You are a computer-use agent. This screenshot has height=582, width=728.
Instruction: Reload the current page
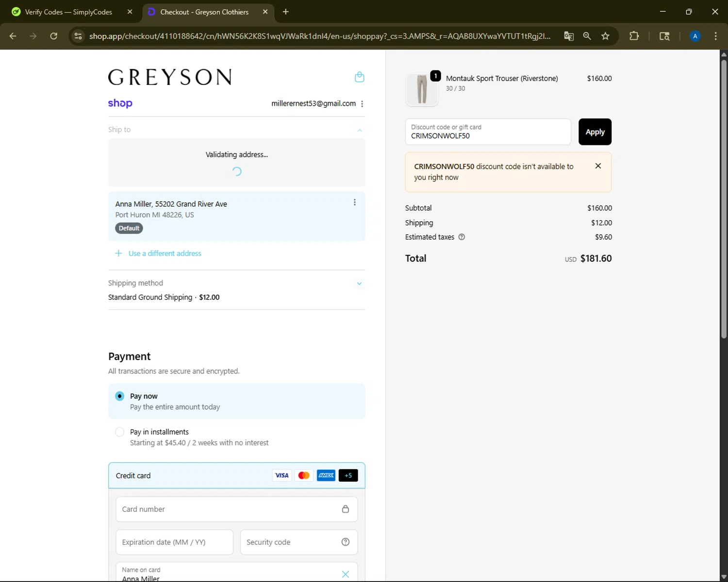pyautogui.click(x=54, y=36)
